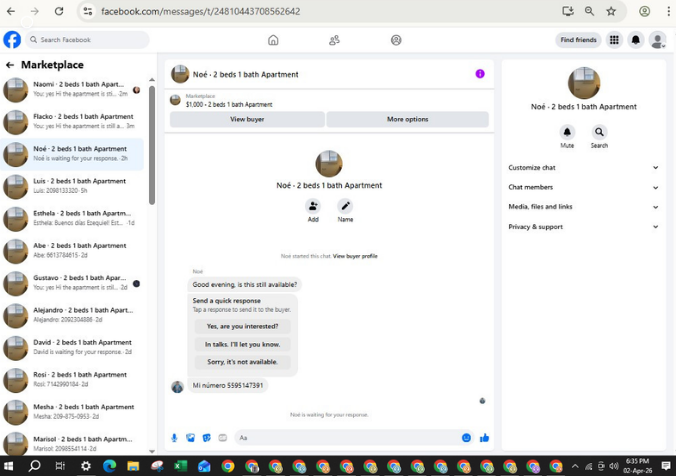Open the emoji picker in message box

pyautogui.click(x=466, y=438)
